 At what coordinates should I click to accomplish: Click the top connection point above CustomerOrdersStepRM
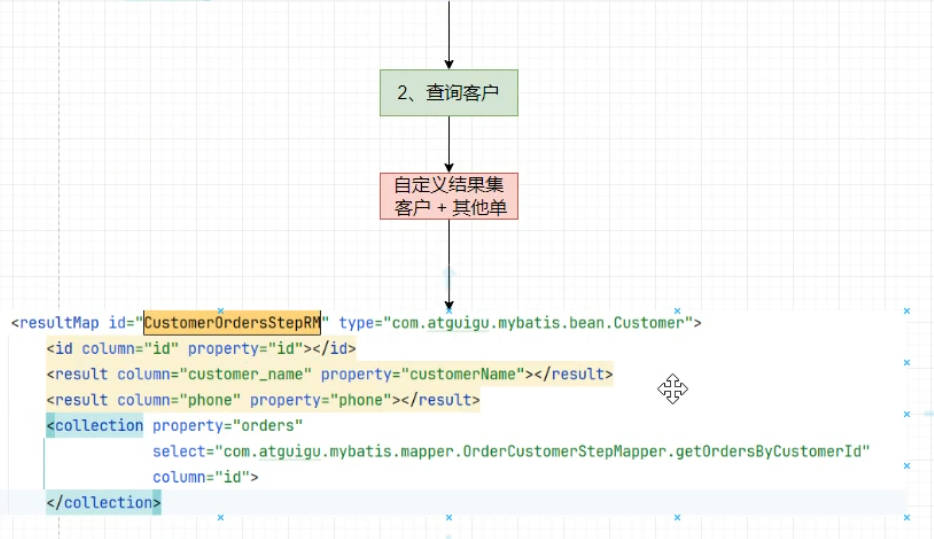click(x=220, y=310)
